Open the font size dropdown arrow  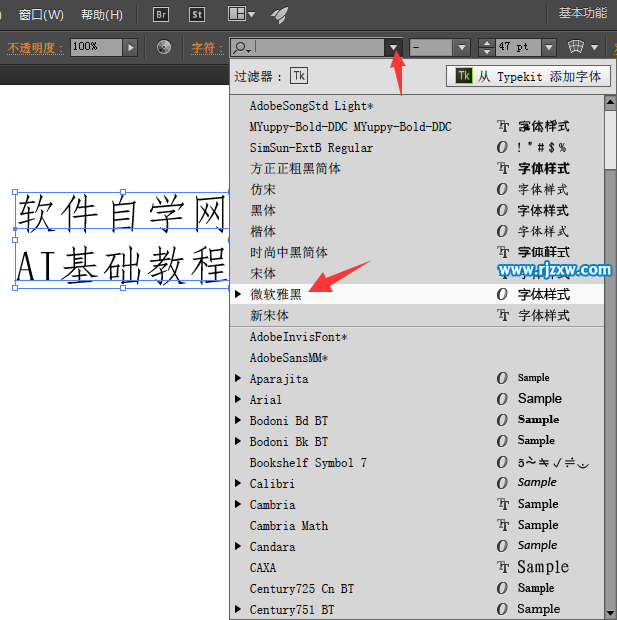pyautogui.click(x=549, y=47)
